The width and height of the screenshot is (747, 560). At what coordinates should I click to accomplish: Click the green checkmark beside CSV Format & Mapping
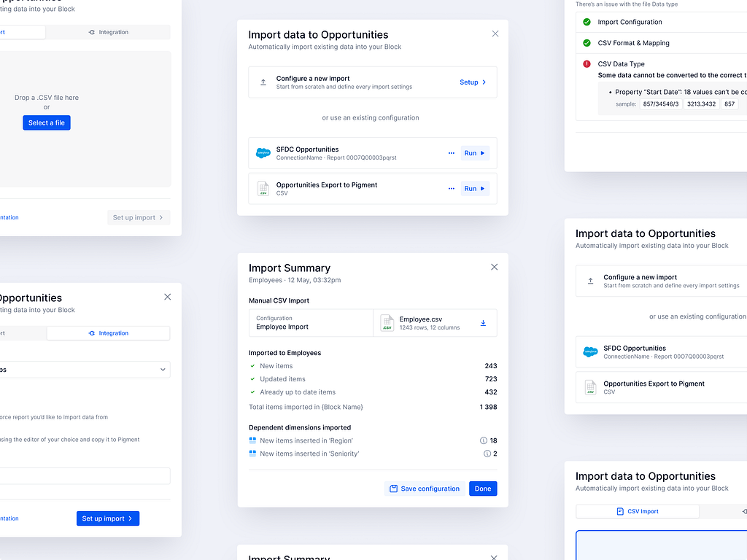pos(586,43)
